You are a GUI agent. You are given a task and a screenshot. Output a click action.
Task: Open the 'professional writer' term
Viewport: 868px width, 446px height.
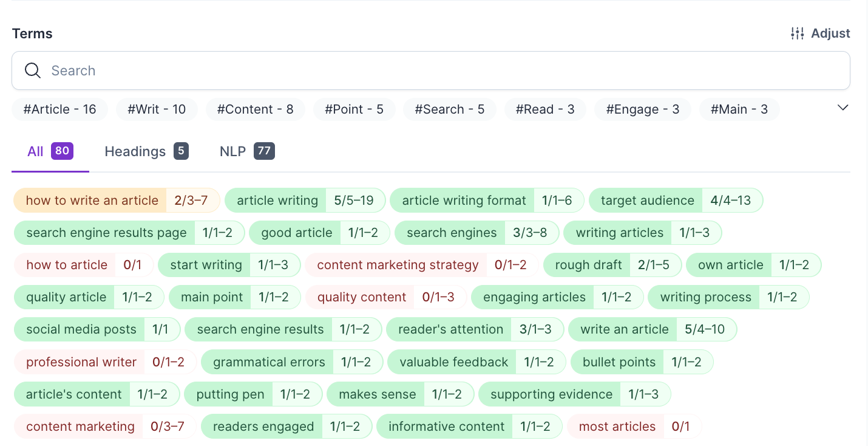point(81,362)
